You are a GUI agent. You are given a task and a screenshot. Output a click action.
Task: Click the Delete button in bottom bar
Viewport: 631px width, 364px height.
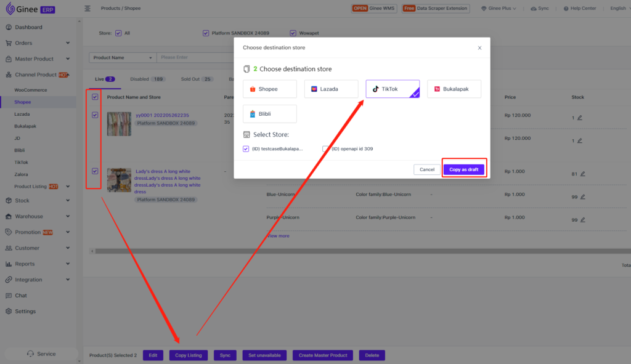coord(372,355)
